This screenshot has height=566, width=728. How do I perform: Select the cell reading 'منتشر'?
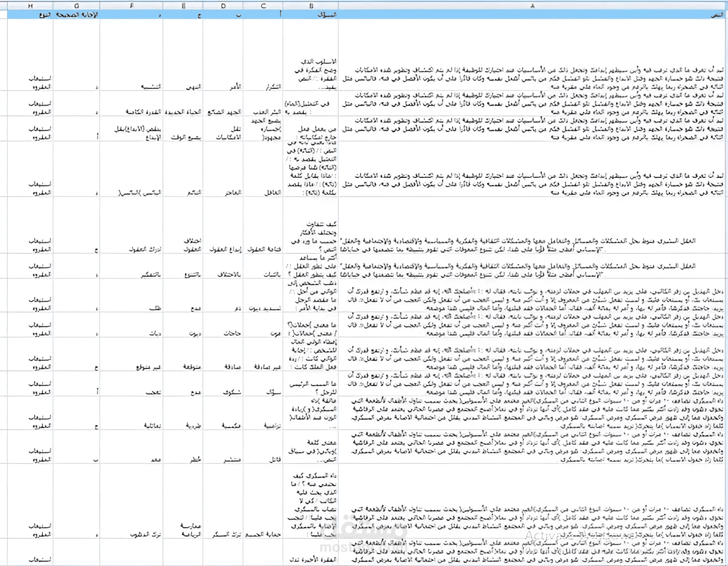tap(223, 447)
